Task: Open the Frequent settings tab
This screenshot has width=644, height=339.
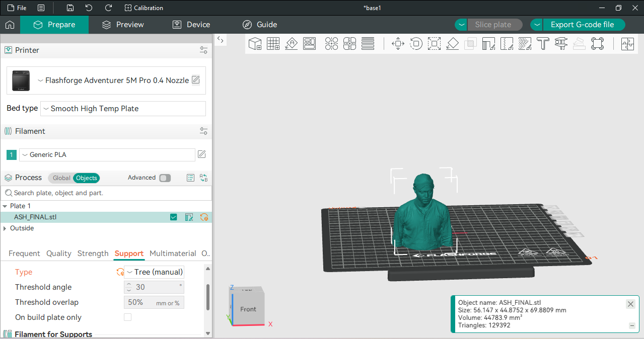Action: (24, 253)
